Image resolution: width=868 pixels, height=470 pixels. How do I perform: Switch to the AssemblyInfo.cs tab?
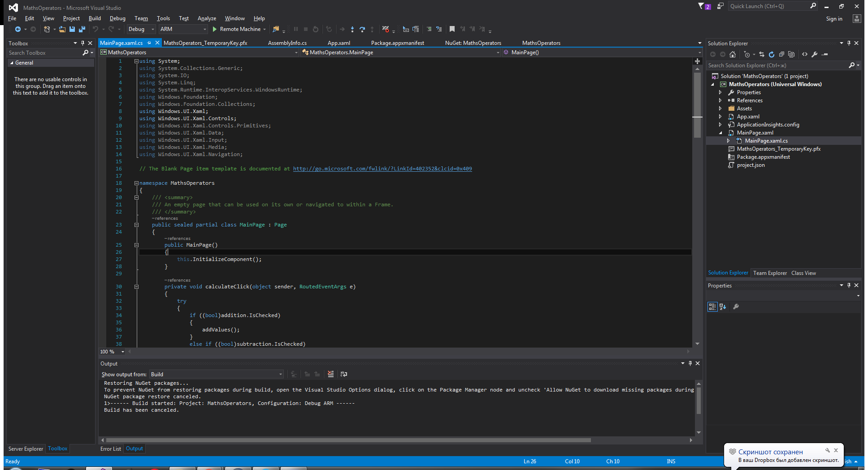point(287,43)
